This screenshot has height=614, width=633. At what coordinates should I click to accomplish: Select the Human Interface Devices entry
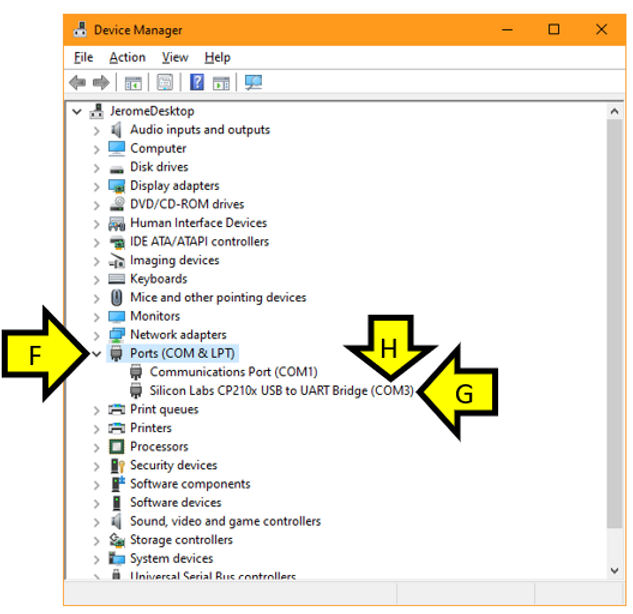[x=198, y=223]
